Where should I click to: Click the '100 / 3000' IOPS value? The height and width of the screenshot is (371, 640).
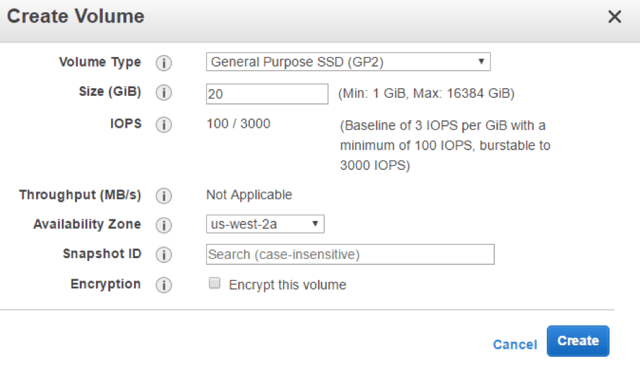[x=238, y=124]
